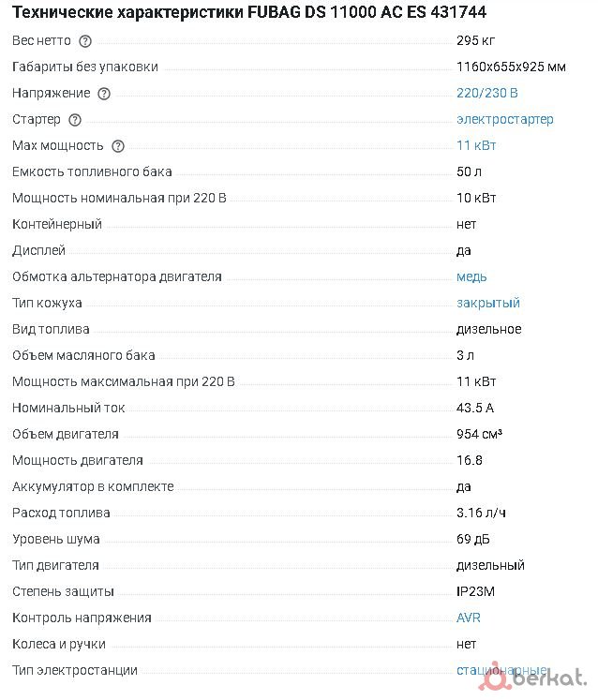This screenshot has height=700, width=598.
Task: Click the закрытый casing type link
Action: click(487, 304)
